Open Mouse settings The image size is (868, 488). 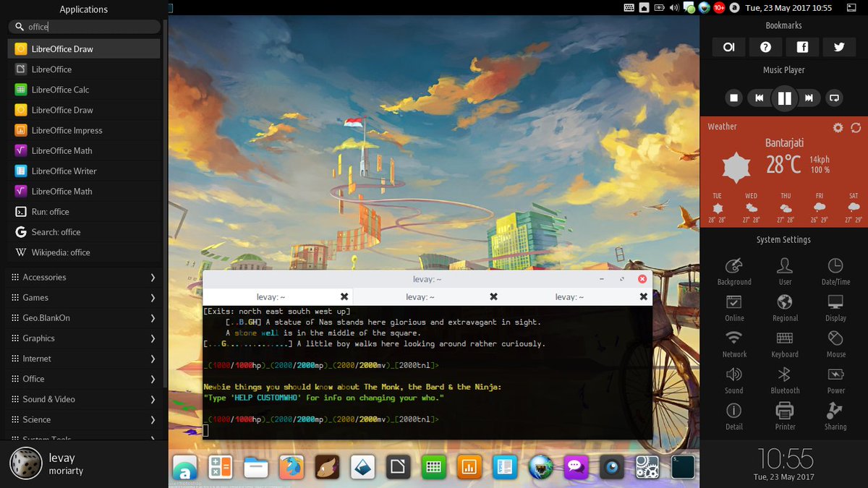tap(835, 343)
